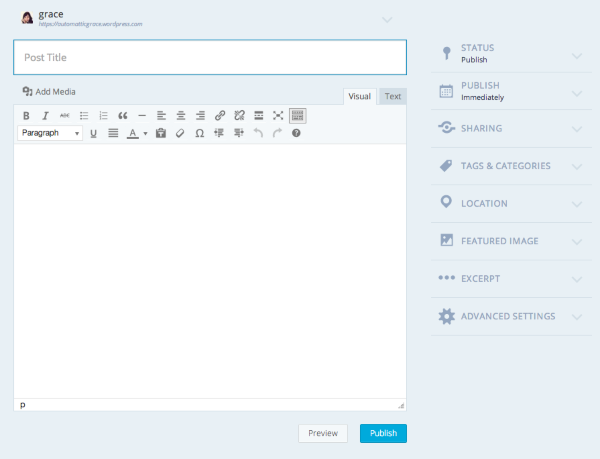
Task: Click Add Media
Action: click(x=49, y=92)
